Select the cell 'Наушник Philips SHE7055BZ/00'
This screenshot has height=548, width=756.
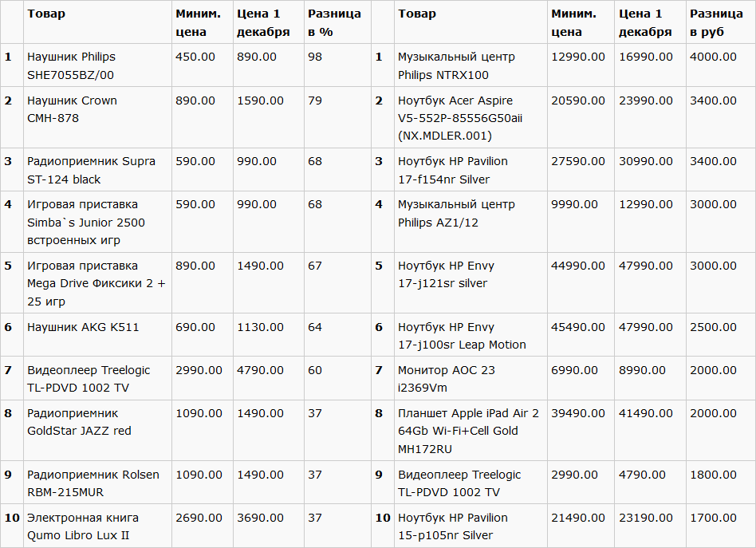[x=97, y=65]
